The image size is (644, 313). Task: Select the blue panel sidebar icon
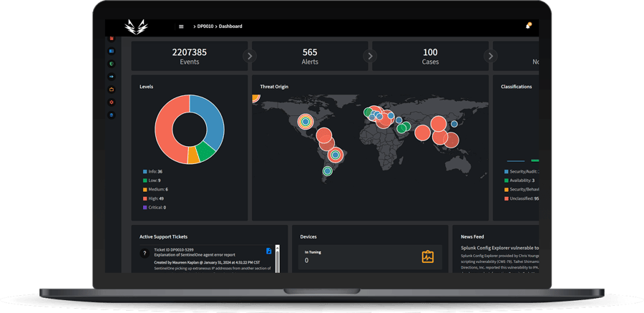point(112,51)
